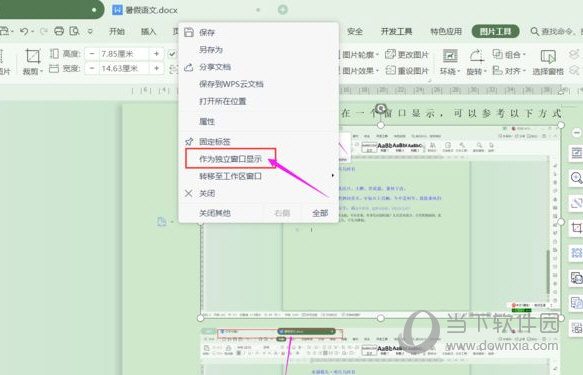
Task: Click the Save icon in quick access toolbar
Action: coord(4,31)
